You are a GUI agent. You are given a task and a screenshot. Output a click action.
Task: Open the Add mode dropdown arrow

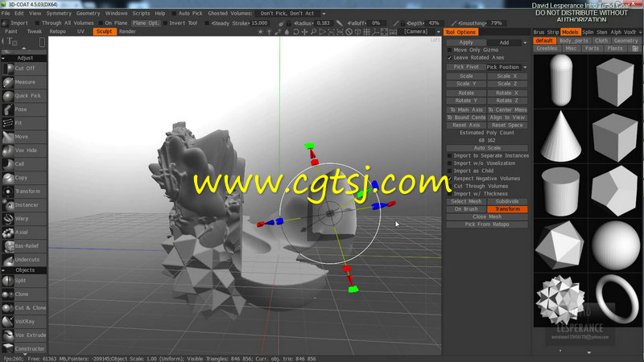(x=525, y=43)
